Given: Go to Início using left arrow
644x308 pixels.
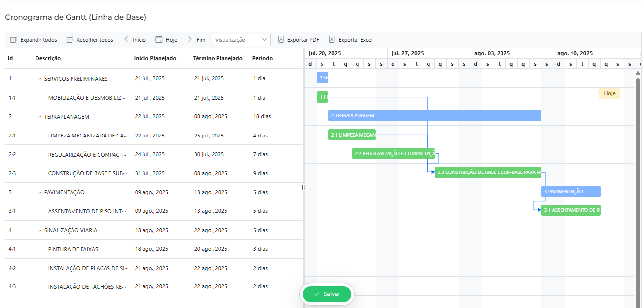Looking at the screenshot, I should (x=126, y=40).
